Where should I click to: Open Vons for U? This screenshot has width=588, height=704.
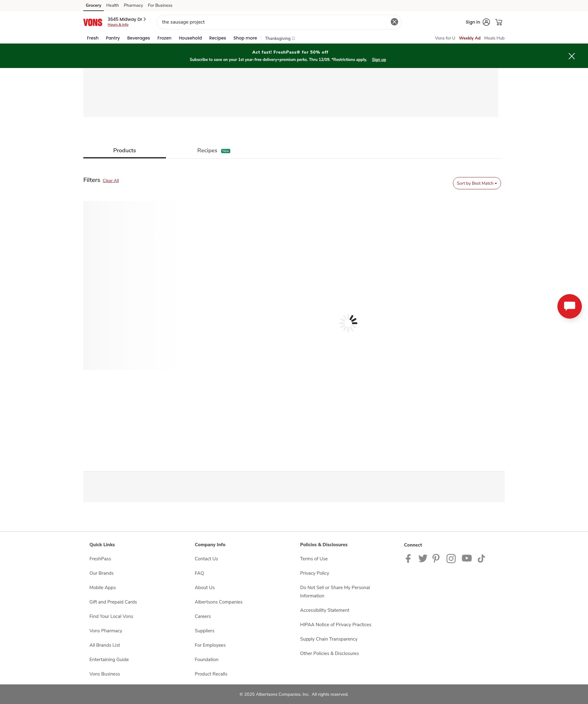coord(445,38)
